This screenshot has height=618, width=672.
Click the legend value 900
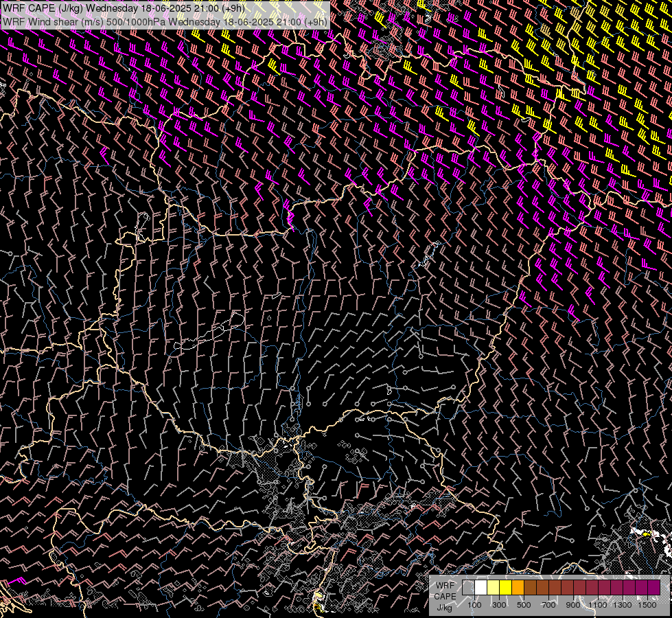[x=573, y=605]
